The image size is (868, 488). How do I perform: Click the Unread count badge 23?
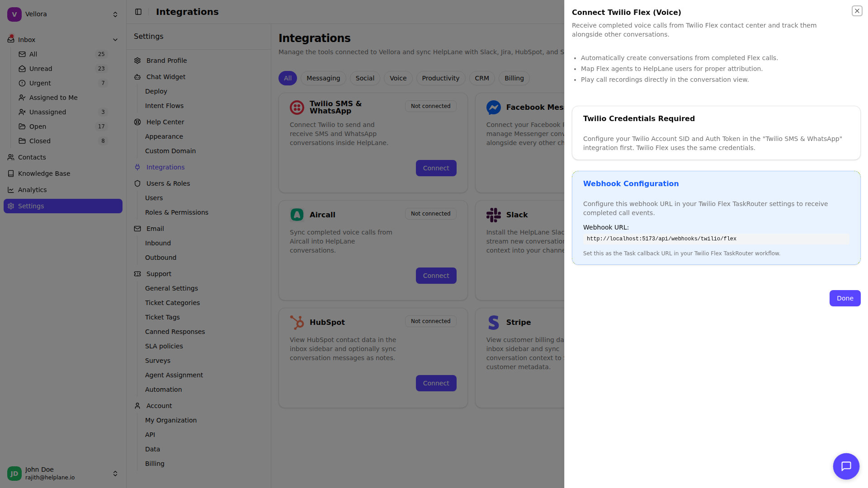101,69
